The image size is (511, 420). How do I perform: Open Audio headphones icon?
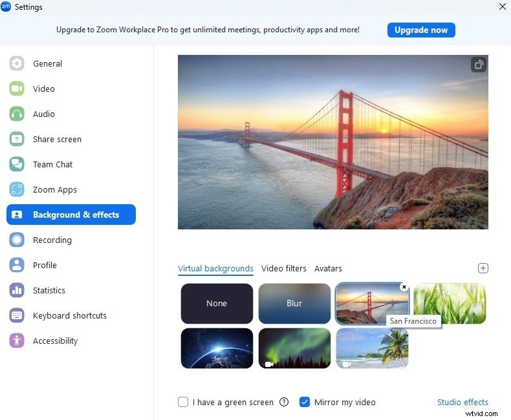pos(17,114)
